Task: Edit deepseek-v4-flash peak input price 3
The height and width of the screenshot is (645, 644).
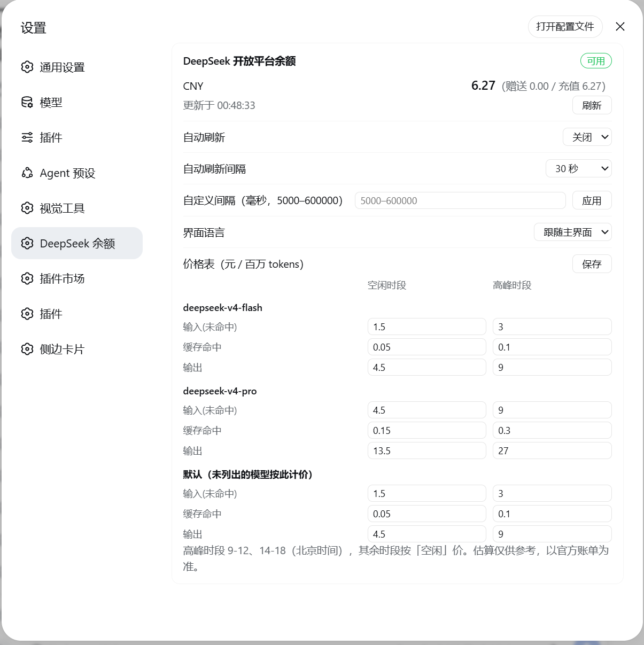Action: coord(552,327)
